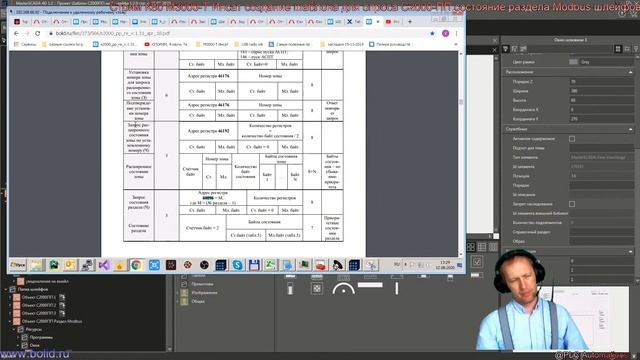Select the first Chrome tab
Screen dimensions: 640x360
[x=21, y=22]
